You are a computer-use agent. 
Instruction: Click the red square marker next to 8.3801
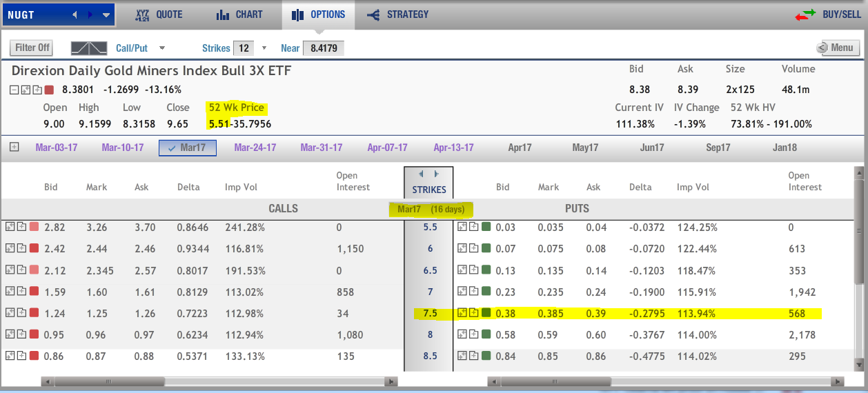coord(49,90)
